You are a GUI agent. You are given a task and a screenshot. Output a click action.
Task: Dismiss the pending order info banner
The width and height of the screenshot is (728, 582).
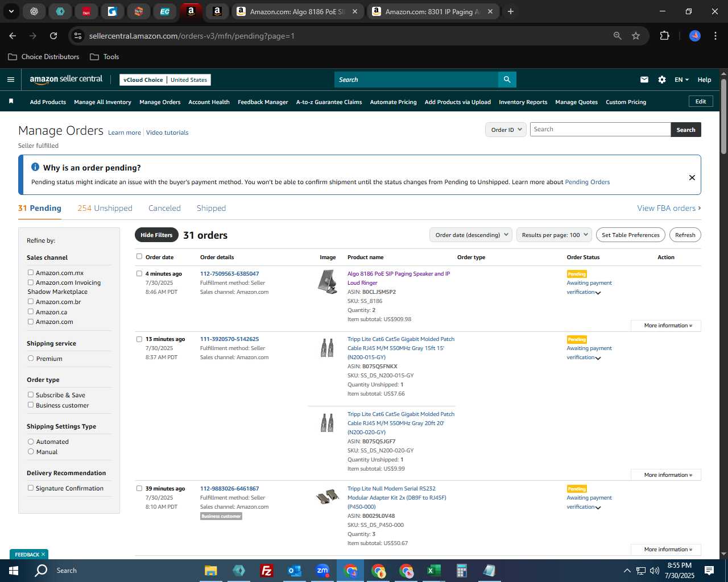pyautogui.click(x=692, y=177)
